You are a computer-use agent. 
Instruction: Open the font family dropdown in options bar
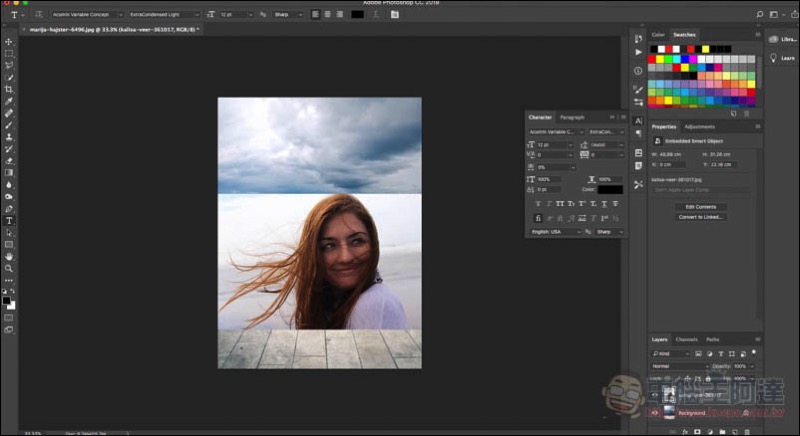(88, 14)
